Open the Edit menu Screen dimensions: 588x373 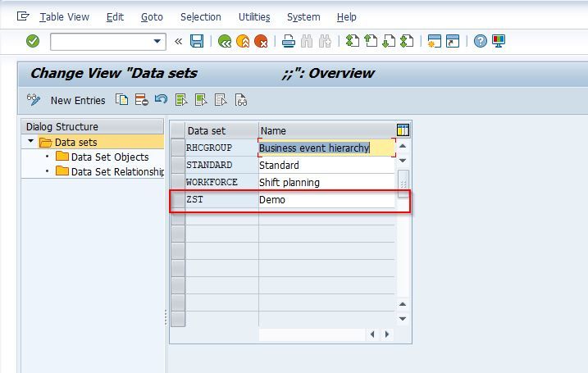click(115, 17)
